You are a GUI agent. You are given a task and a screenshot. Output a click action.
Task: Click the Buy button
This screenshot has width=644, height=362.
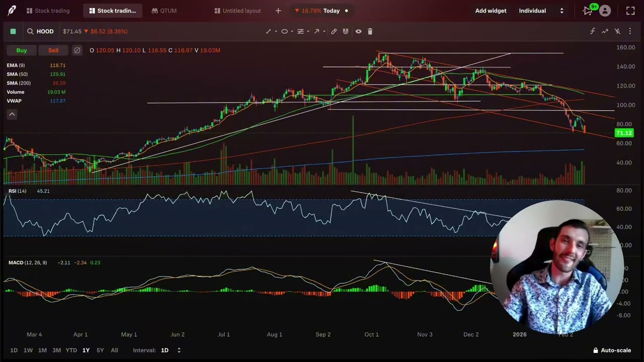point(22,50)
